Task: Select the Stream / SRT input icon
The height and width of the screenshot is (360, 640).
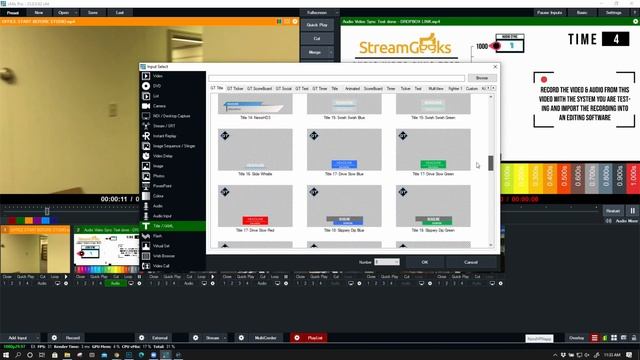Action: point(146,126)
